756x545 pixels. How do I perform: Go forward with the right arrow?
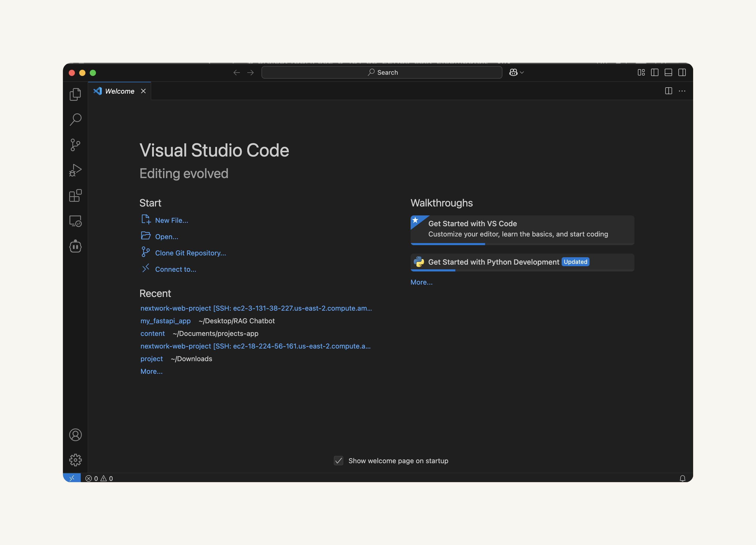pos(250,72)
